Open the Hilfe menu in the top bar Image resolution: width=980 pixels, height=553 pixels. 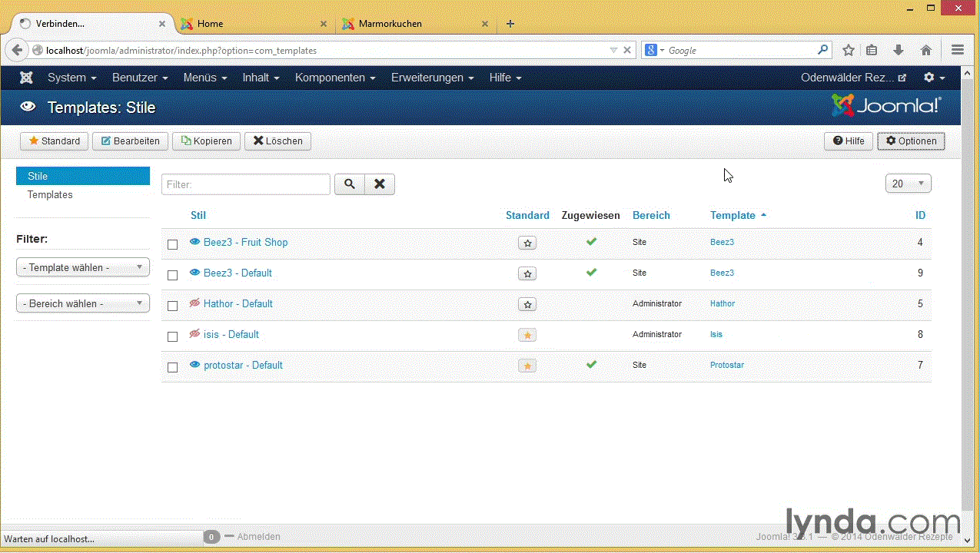coord(506,78)
